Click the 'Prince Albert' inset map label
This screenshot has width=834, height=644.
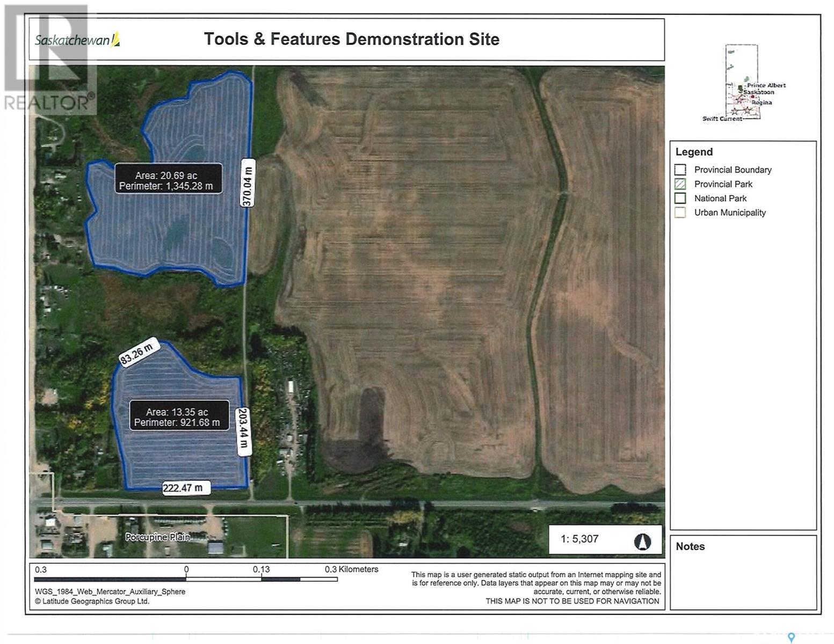(766, 85)
